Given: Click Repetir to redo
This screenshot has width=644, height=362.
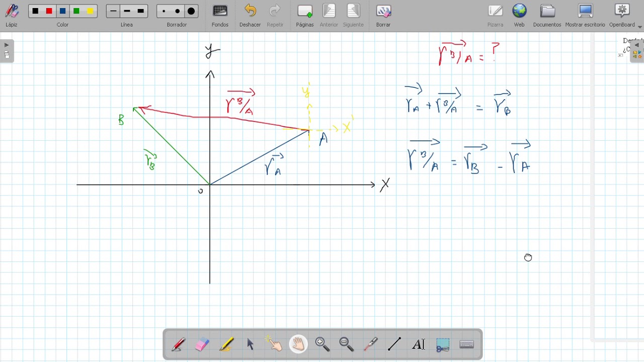Looking at the screenshot, I should click(x=275, y=15).
